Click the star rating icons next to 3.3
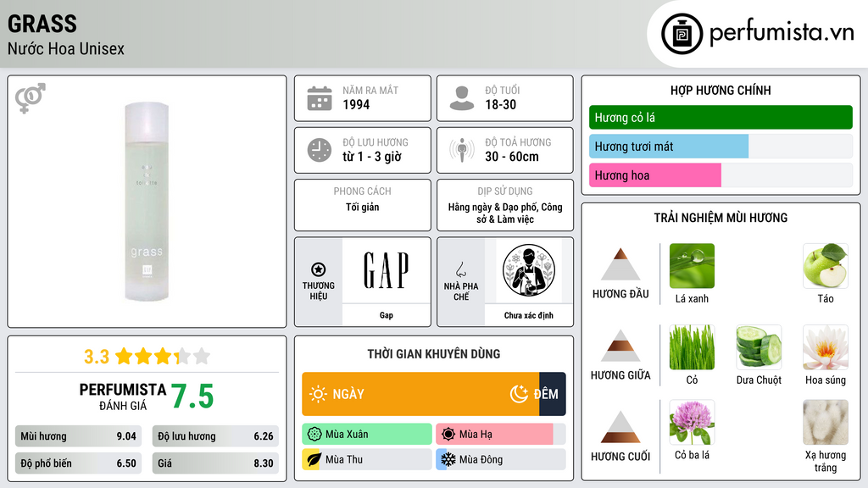This screenshot has width=868, height=488. coord(163,357)
